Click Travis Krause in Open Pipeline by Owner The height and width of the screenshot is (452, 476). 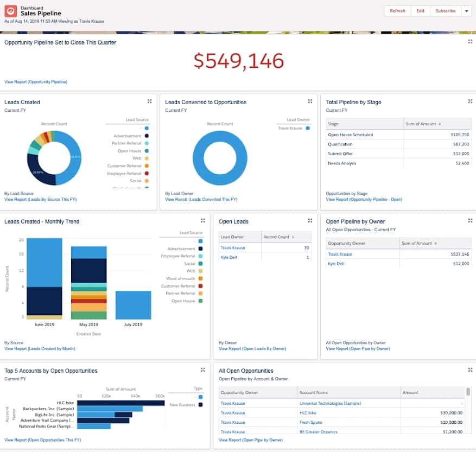click(x=340, y=254)
